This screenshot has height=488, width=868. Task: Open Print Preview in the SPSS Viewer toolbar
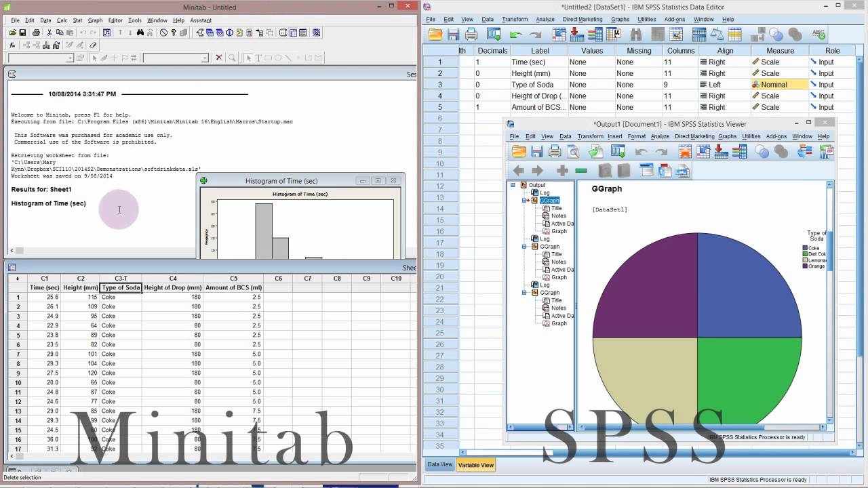[x=572, y=151]
